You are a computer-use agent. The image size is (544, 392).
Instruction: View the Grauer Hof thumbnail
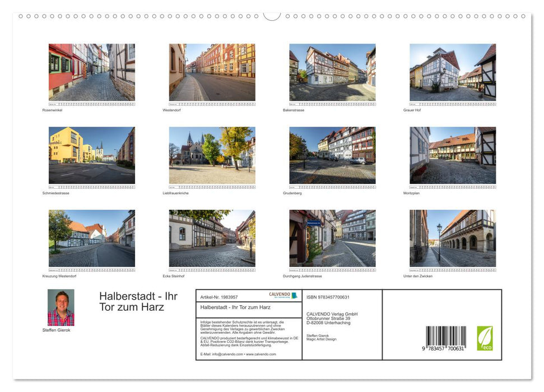point(453,73)
